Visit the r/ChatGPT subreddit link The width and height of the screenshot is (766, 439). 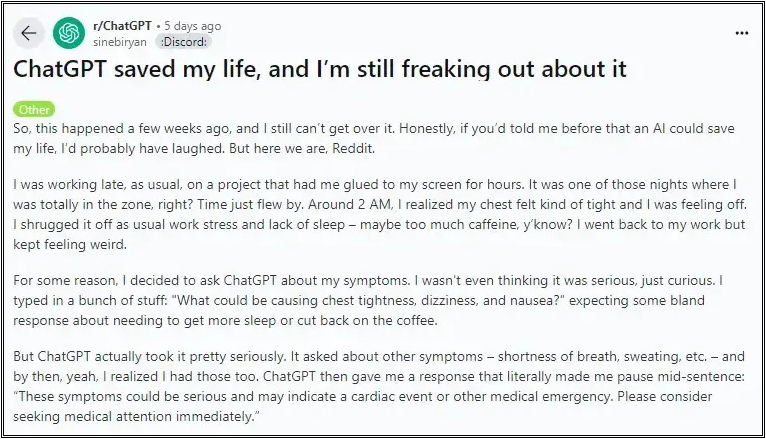click(x=122, y=25)
